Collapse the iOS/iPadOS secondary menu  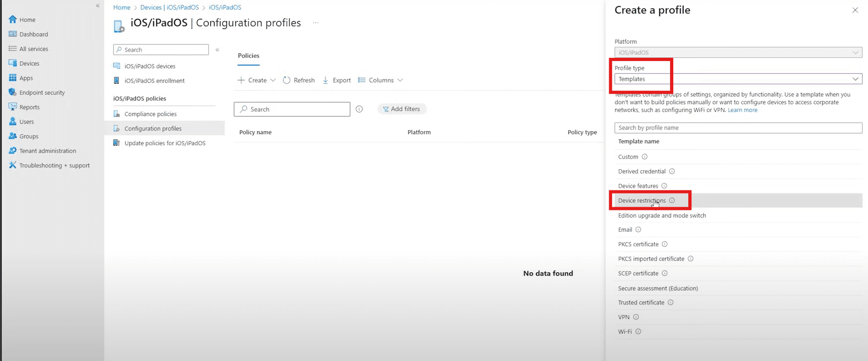(217, 50)
